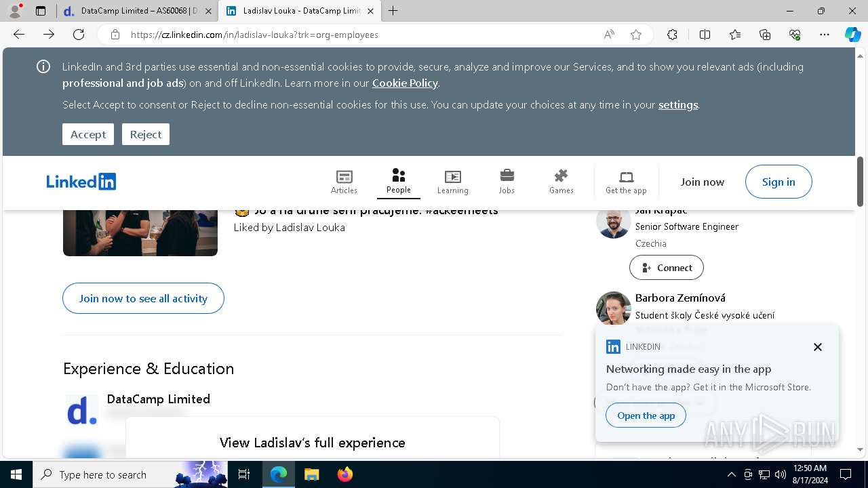This screenshot has width=868, height=488.
Task: Open Task View
Action: [244, 474]
